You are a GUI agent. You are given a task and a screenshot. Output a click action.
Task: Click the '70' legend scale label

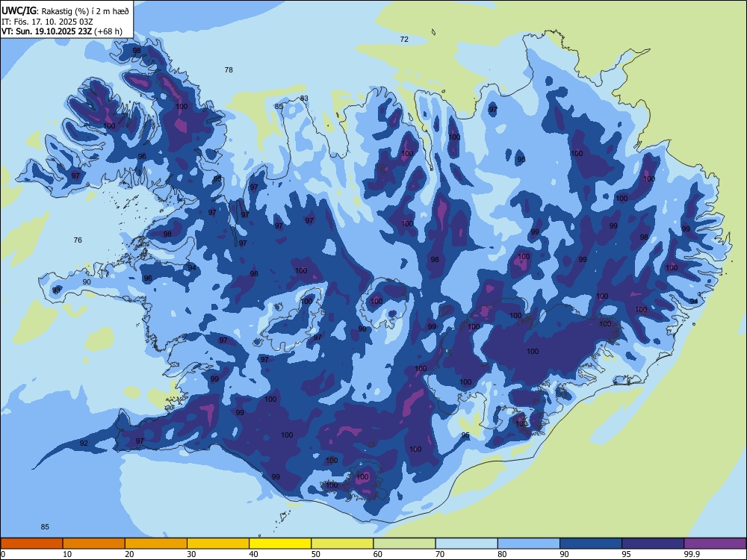click(440, 554)
